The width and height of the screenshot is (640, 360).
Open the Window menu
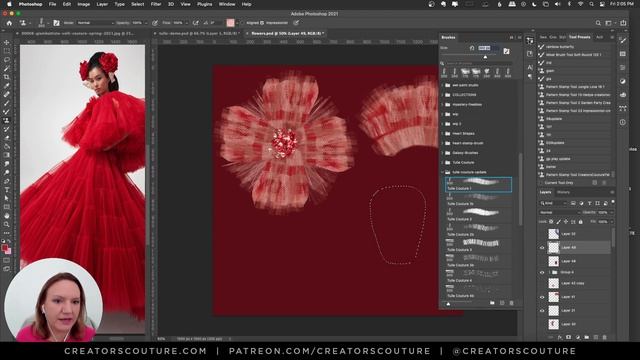(x=227, y=4)
